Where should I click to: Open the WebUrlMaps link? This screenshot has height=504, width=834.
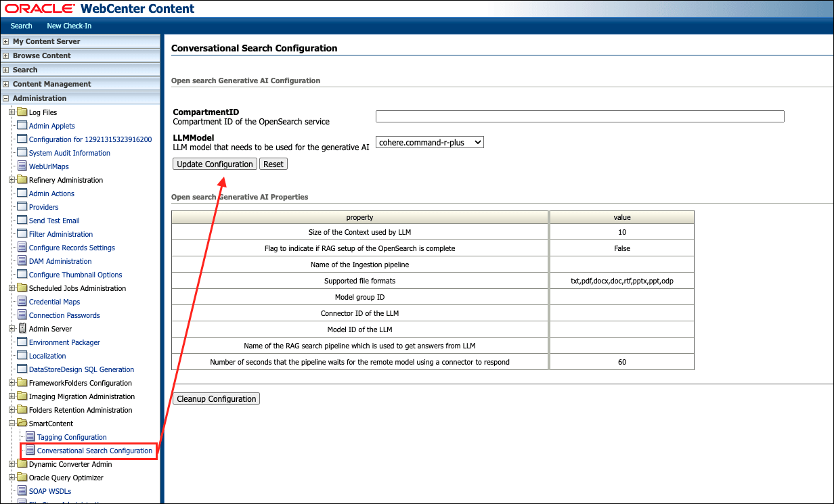coord(49,166)
